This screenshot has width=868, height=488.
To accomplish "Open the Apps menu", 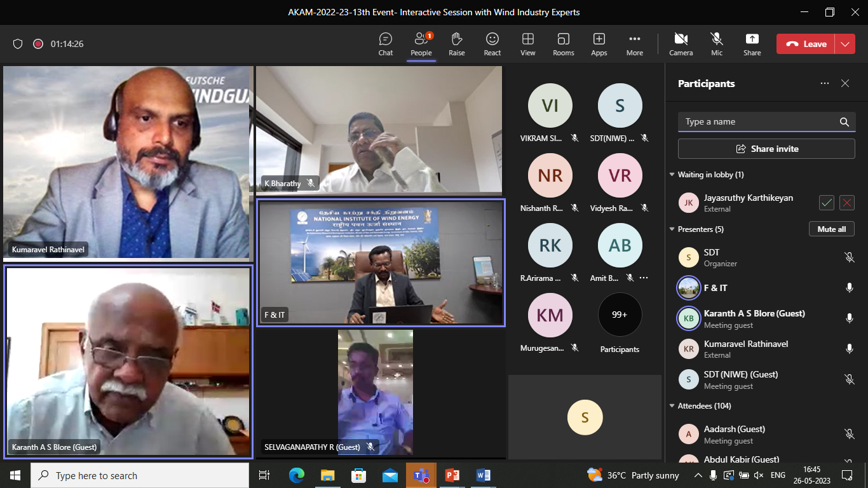I will 599,44.
